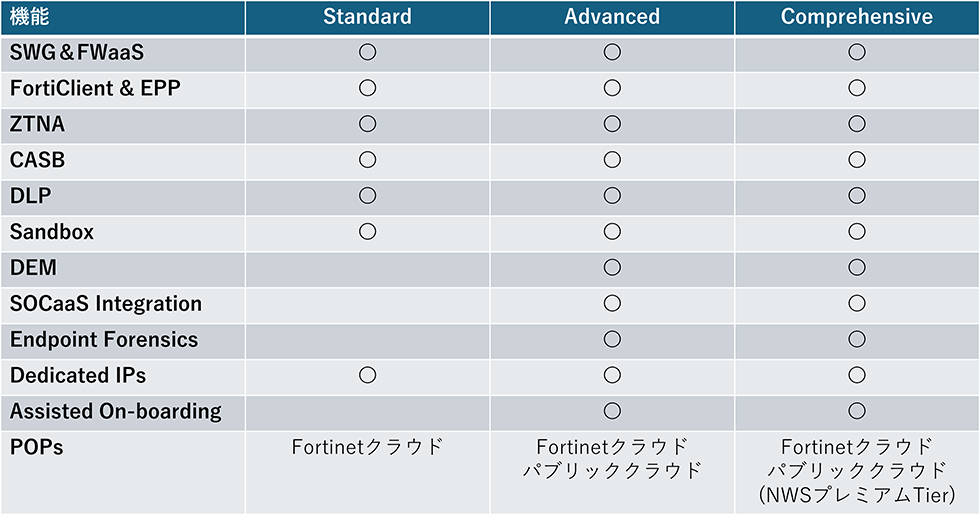Click the Endpoint Forensics row label
The height and width of the screenshot is (515, 980).
tap(104, 340)
